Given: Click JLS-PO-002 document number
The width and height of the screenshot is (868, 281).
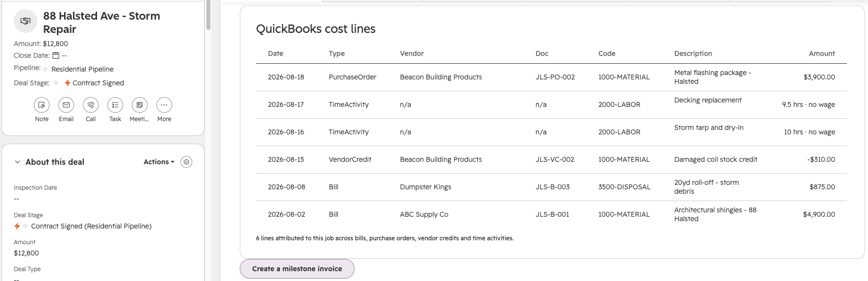Looking at the screenshot, I should 555,77.
